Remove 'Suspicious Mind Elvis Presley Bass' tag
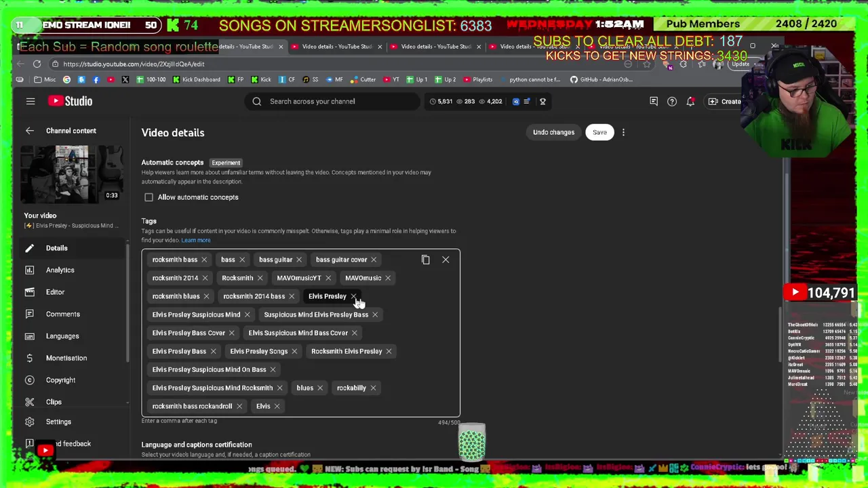 pyautogui.click(x=375, y=314)
